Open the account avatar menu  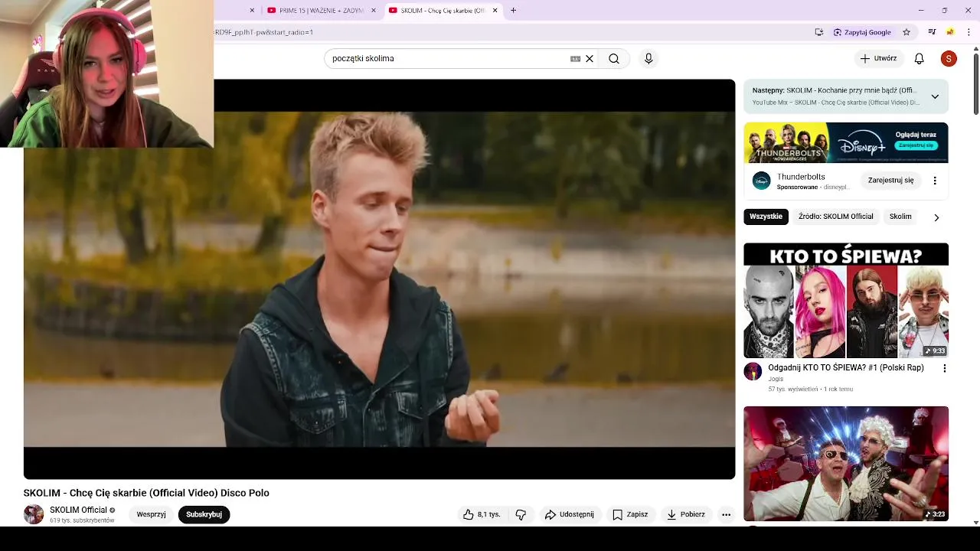[949, 59]
